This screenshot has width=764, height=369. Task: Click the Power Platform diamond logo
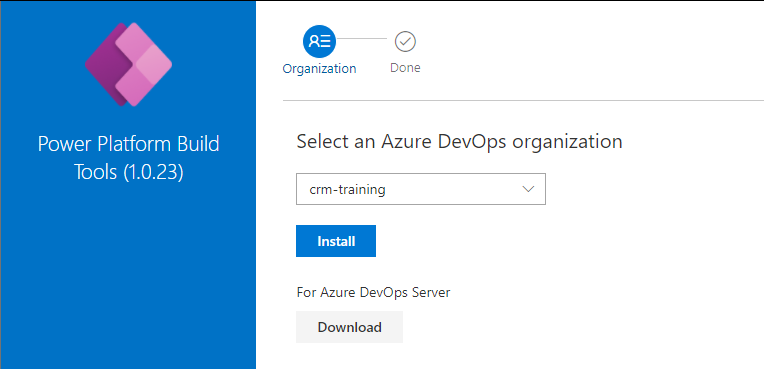(128, 64)
